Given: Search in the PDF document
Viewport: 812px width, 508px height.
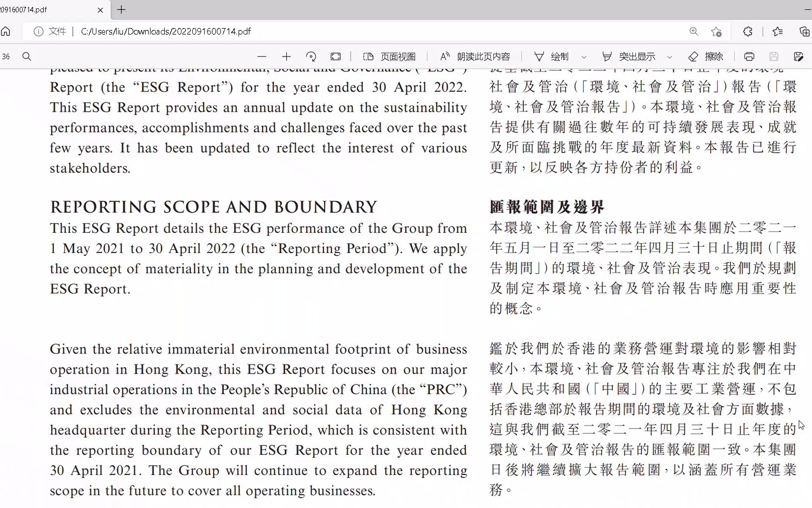Looking at the screenshot, I should [27, 57].
